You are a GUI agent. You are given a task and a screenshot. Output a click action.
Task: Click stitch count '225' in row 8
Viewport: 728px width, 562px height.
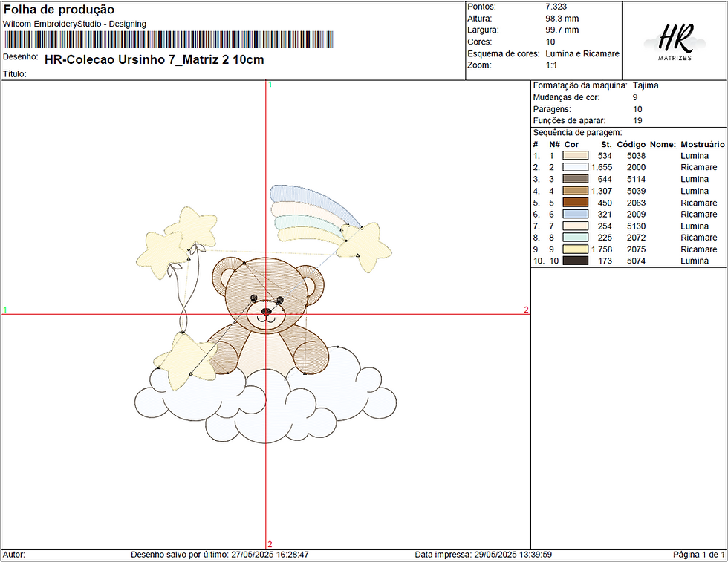[605, 237]
